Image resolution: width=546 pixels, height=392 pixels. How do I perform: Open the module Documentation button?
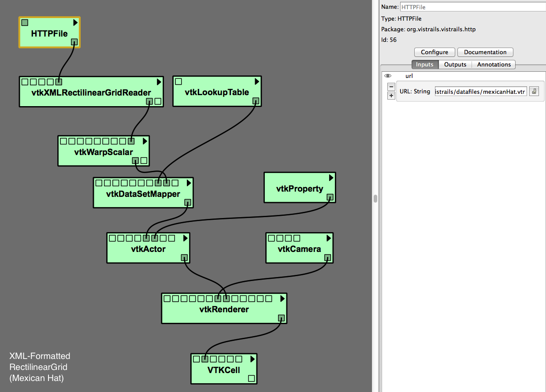pyautogui.click(x=485, y=52)
